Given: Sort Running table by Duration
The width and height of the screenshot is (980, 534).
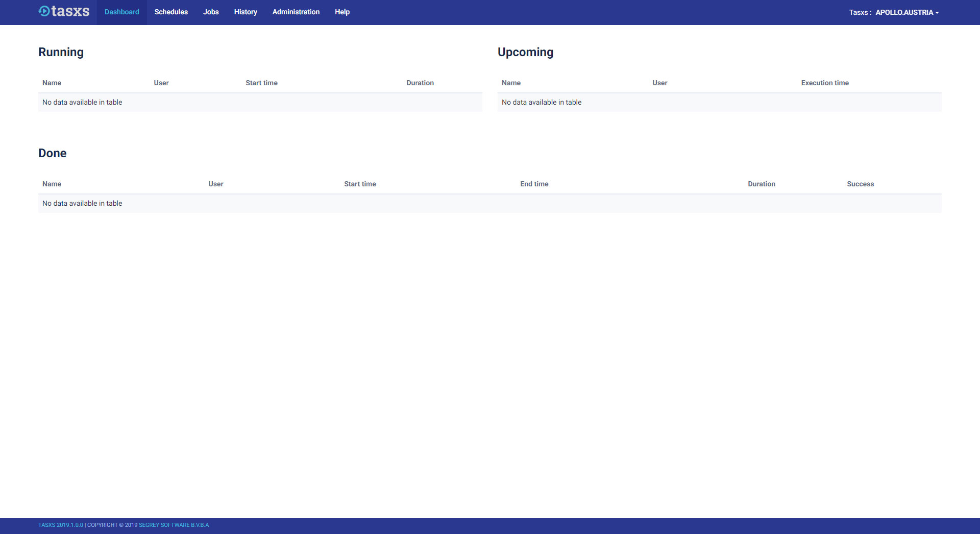Looking at the screenshot, I should [420, 83].
